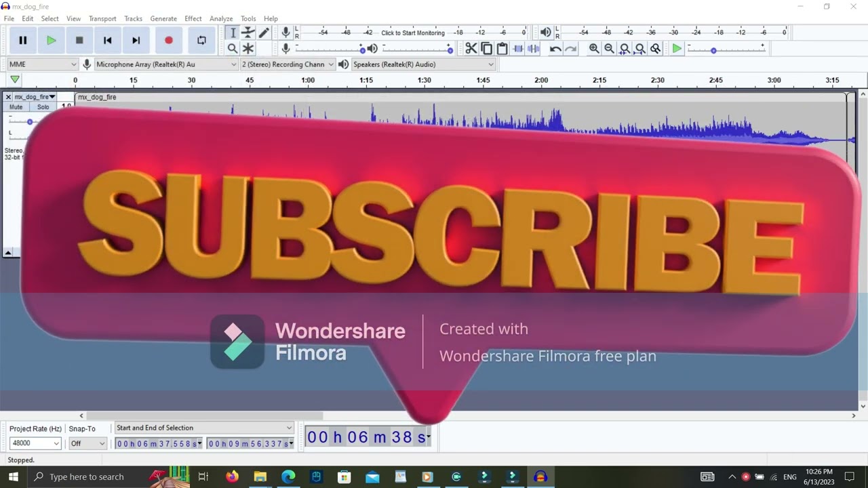The width and height of the screenshot is (868, 488).
Task: Click the red Record button
Action: pos(169,41)
